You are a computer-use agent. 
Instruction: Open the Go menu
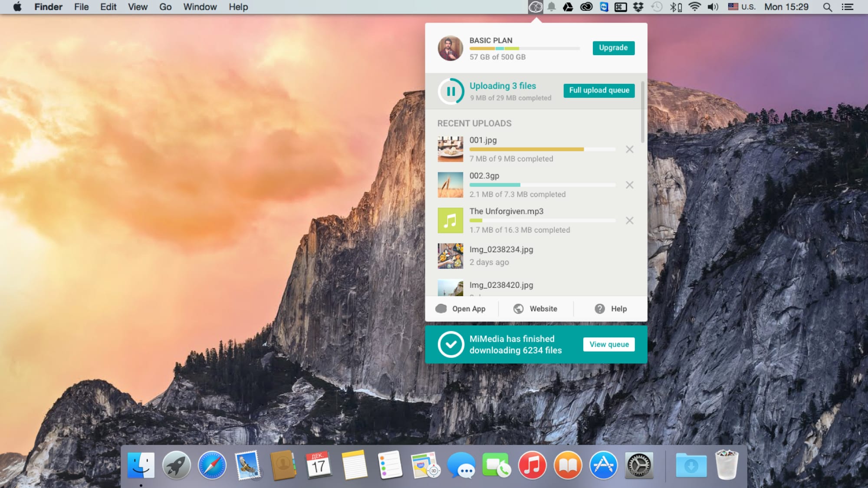[x=165, y=7]
